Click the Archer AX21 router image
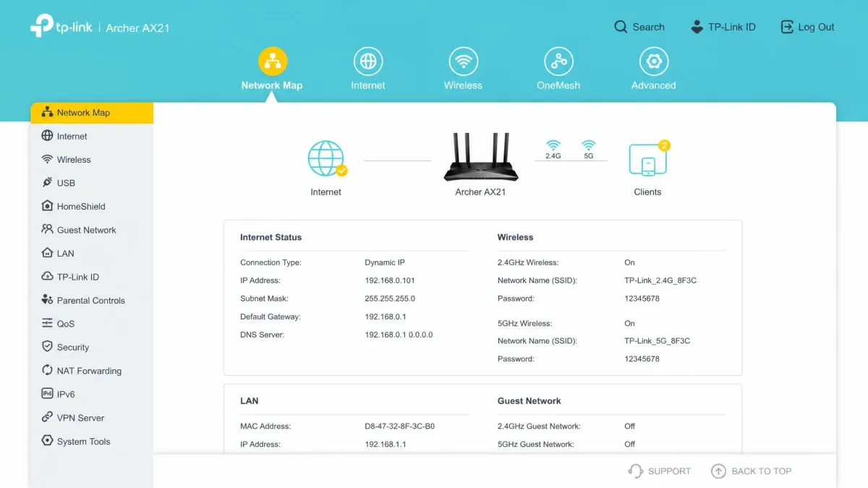 [x=481, y=157]
